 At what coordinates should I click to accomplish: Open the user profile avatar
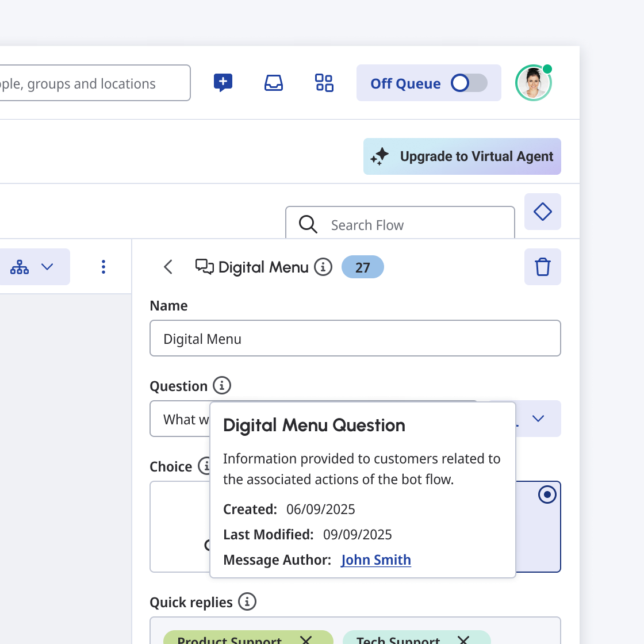(533, 83)
